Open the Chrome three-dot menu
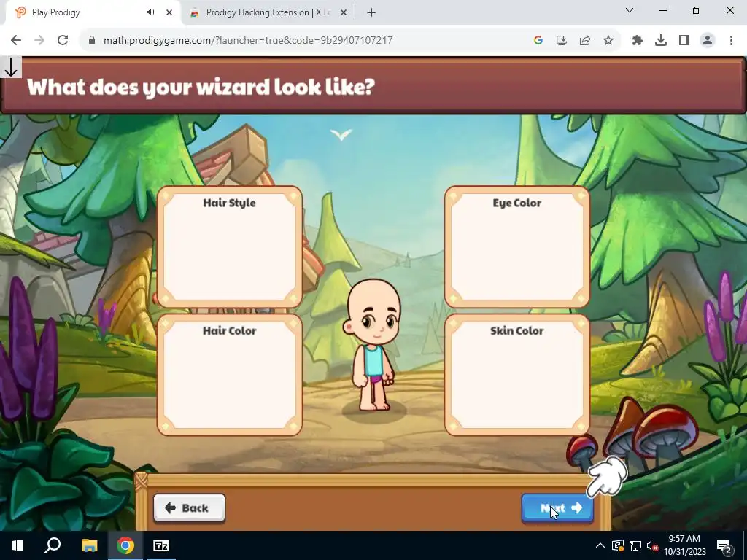This screenshot has height=560, width=747. (x=731, y=41)
